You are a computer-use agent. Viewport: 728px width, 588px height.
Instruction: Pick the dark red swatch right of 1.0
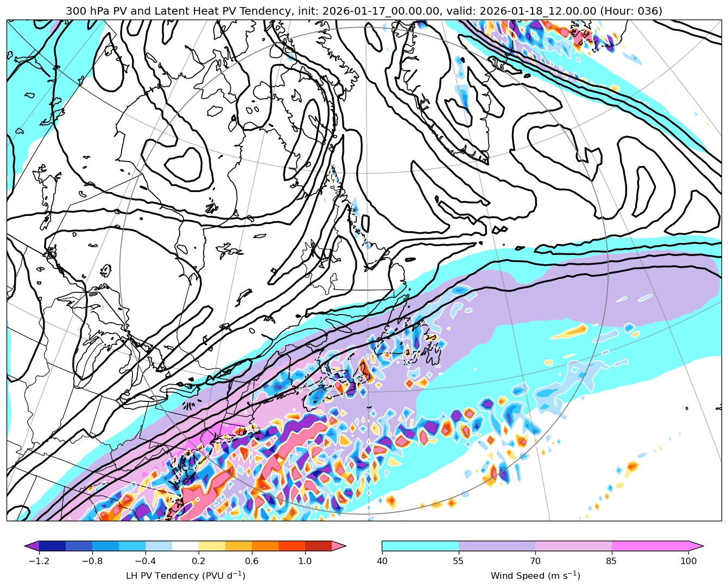[318, 546]
